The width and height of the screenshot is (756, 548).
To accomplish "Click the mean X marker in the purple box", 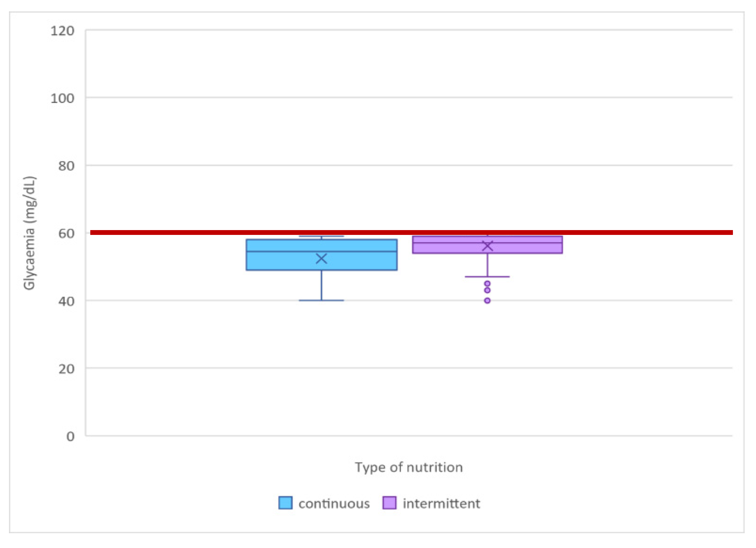I will (488, 246).
